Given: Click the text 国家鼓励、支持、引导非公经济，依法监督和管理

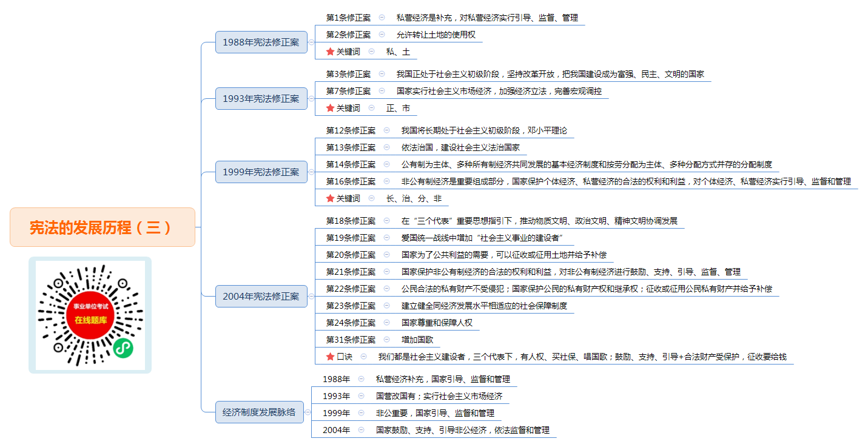Looking at the screenshot, I should [x=463, y=430].
